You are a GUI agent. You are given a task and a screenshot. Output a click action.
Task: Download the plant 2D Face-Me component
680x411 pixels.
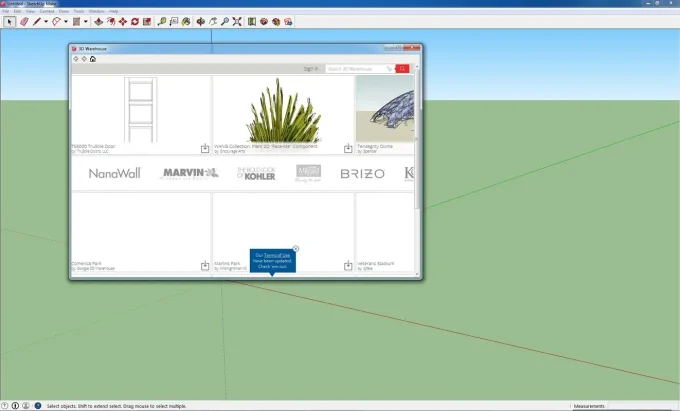coord(348,148)
